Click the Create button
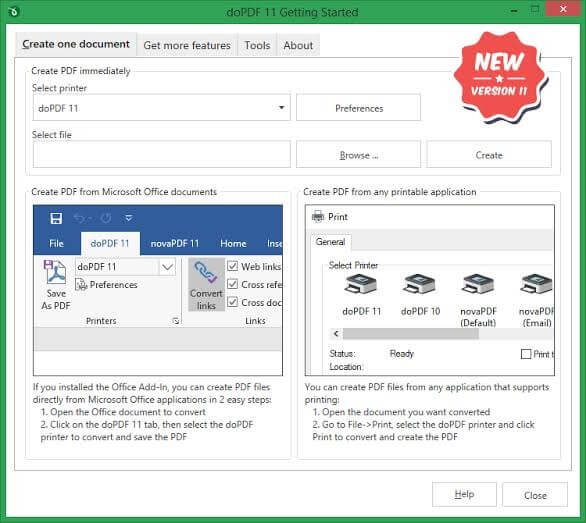The image size is (586, 523). (x=489, y=155)
